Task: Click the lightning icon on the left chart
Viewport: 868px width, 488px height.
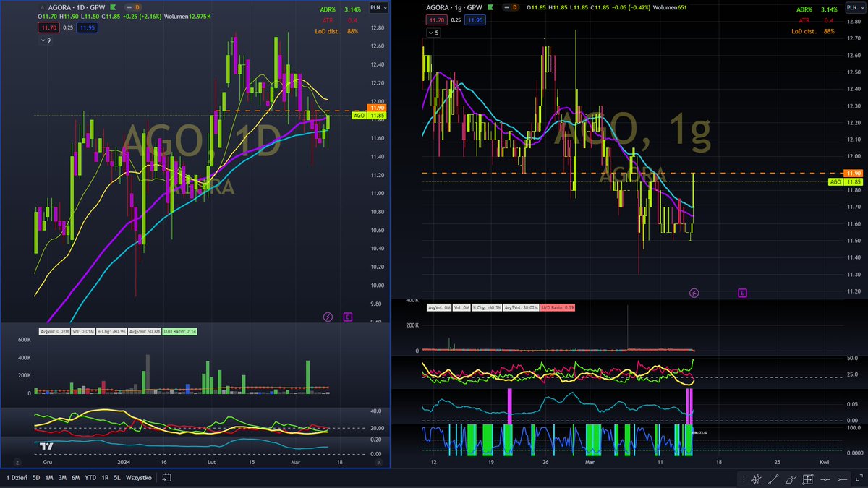Action: [328, 317]
